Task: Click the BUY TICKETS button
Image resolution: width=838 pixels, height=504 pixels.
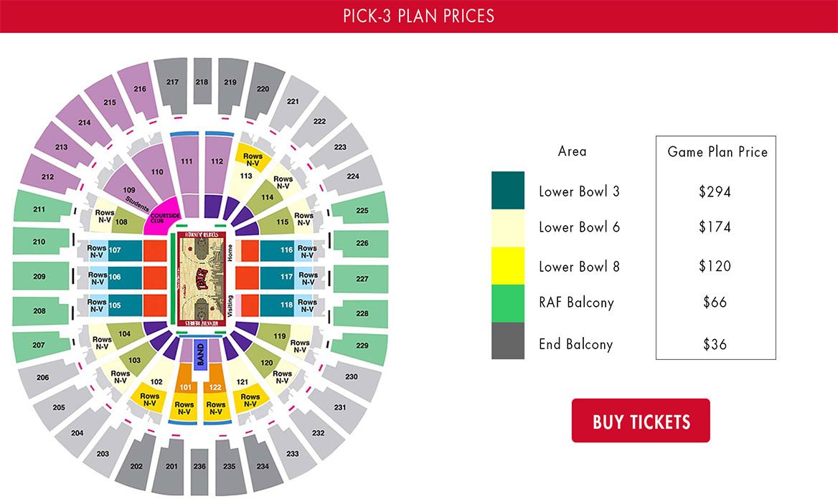Action: [x=641, y=420]
